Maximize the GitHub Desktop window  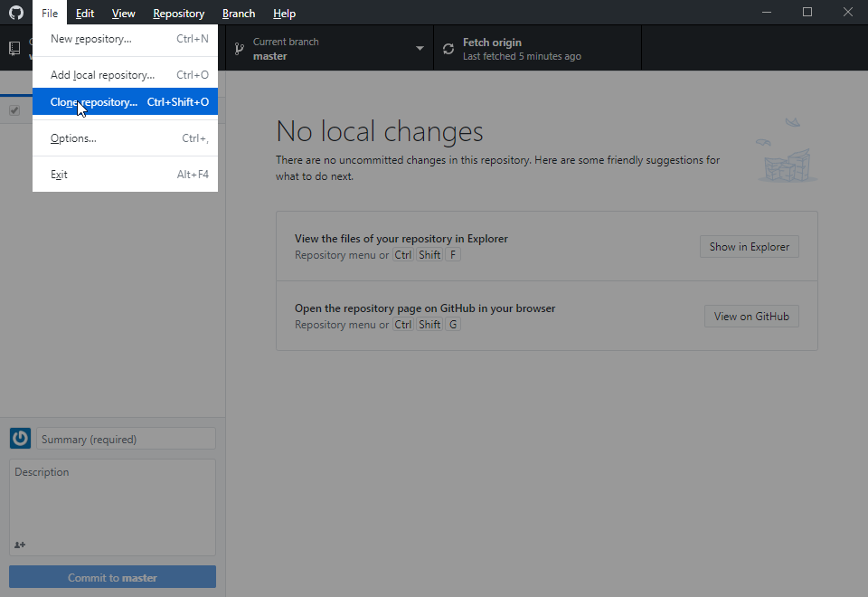pyautogui.click(x=807, y=12)
